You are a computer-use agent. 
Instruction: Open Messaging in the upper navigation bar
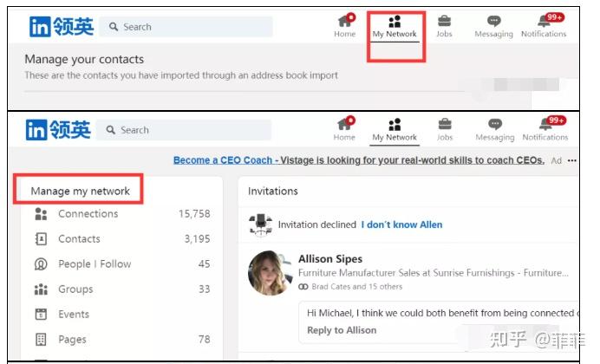click(x=493, y=27)
